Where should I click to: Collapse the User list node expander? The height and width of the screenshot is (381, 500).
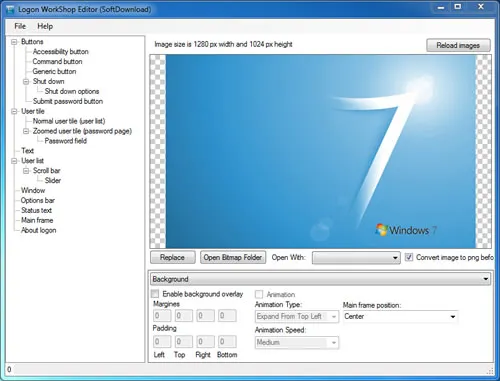pyautogui.click(x=14, y=161)
